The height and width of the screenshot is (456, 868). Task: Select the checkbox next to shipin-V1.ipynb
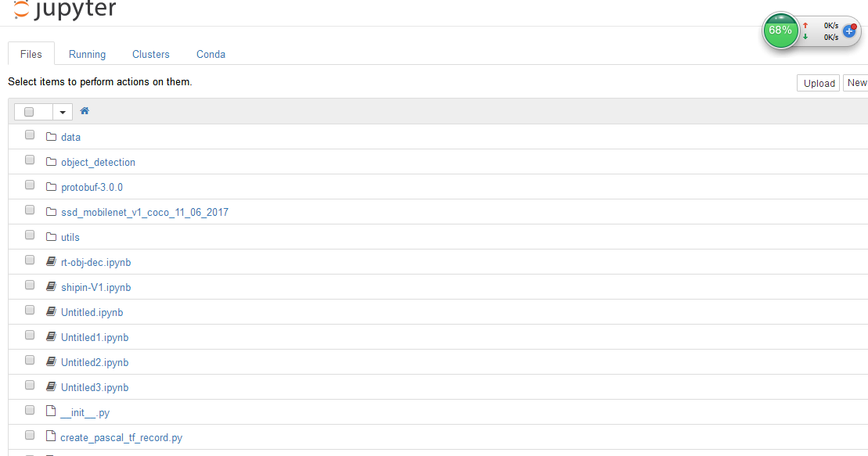[x=30, y=285]
